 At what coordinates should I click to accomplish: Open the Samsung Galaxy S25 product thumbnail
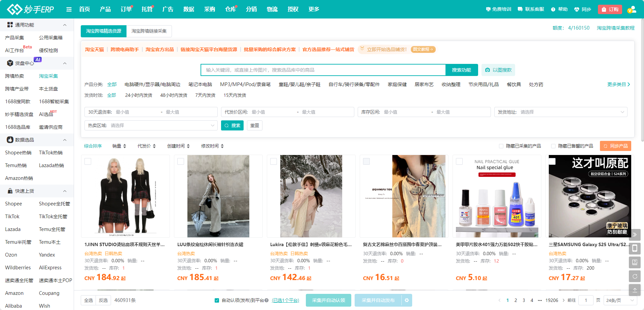tap(590, 196)
